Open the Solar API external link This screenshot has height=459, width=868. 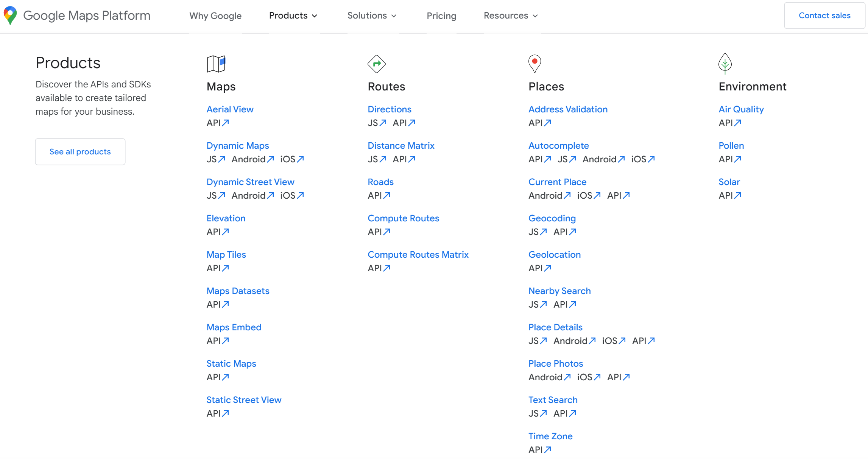coord(730,196)
